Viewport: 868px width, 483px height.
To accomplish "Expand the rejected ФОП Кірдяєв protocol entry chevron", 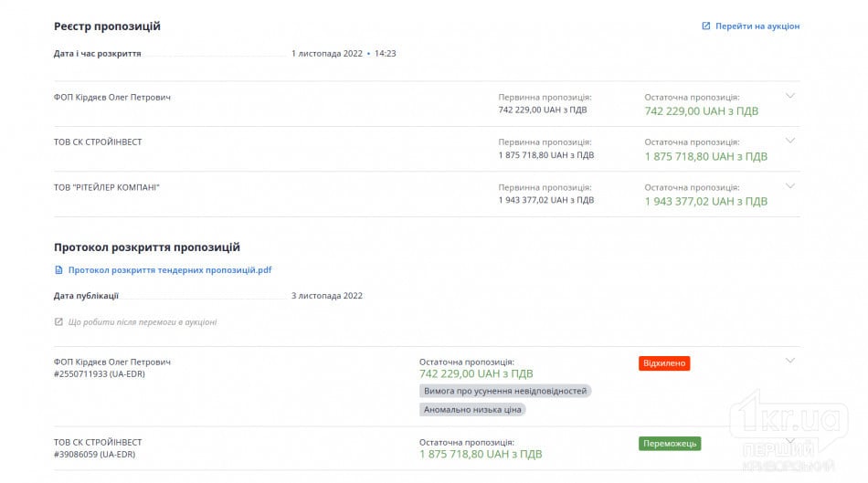I will tap(790, 361).
